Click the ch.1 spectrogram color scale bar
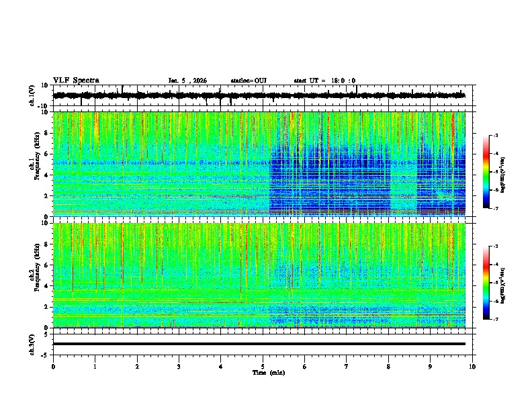The width and height of the screenshot is (532, 411). coord(486,172)
